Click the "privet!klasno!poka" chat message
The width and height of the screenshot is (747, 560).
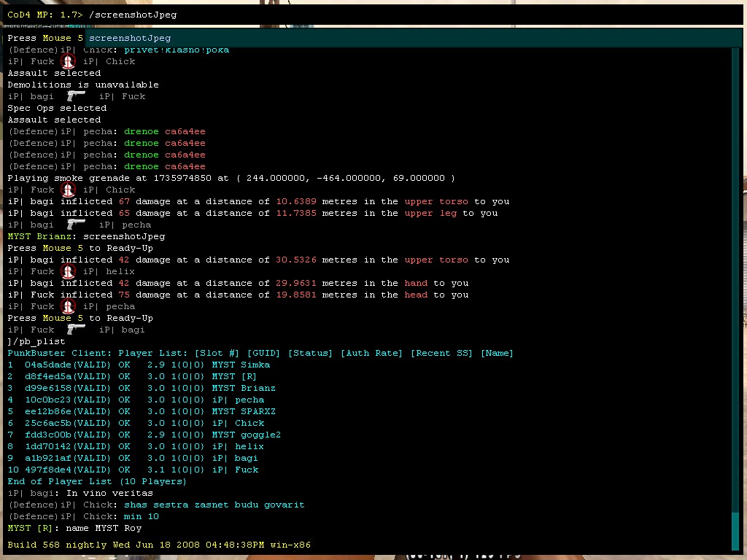[177, 50]
